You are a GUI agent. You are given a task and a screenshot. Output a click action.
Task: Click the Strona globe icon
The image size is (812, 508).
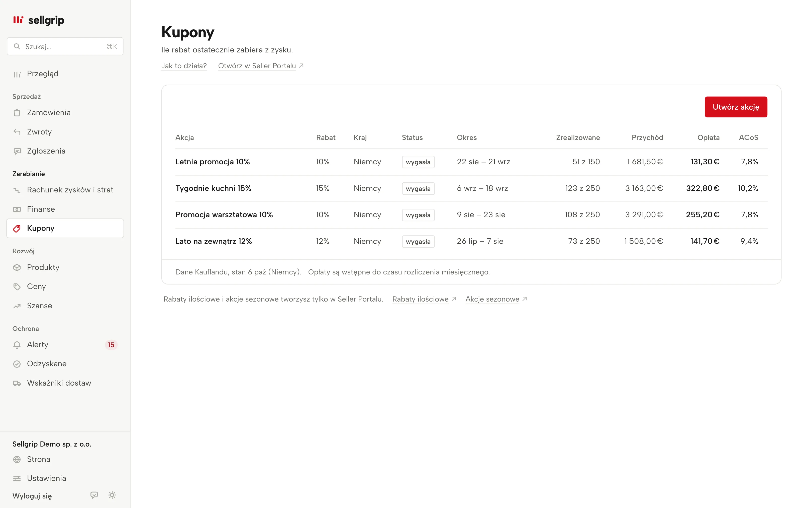(17, 460)
